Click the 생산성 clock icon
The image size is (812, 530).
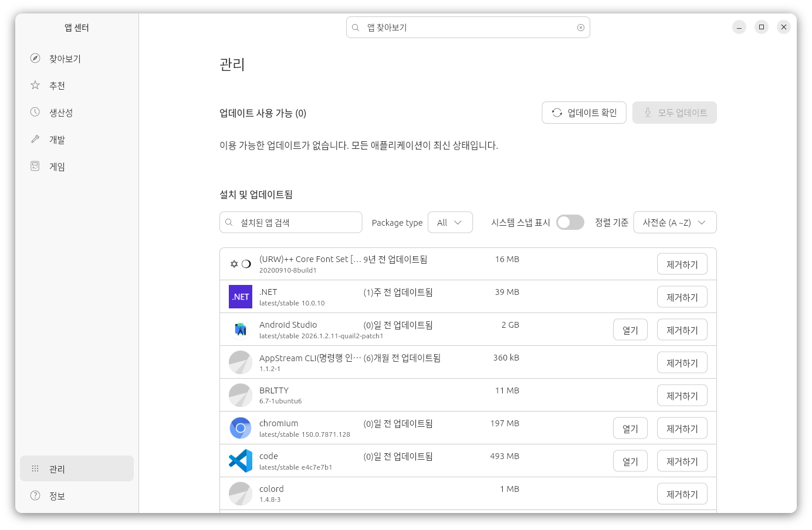tap(35, 112)
